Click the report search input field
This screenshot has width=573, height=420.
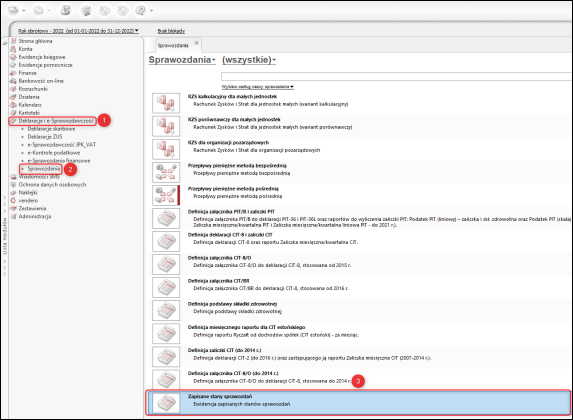(x=396, y=76)
